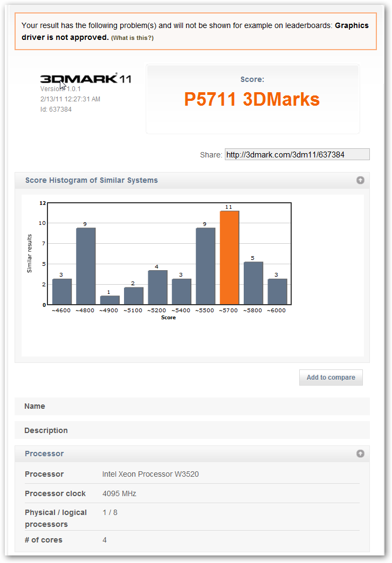The width and height of the screenshot is (392, 563).
Task: Click the "Share:" label
Action: click(x=211, y=155)
